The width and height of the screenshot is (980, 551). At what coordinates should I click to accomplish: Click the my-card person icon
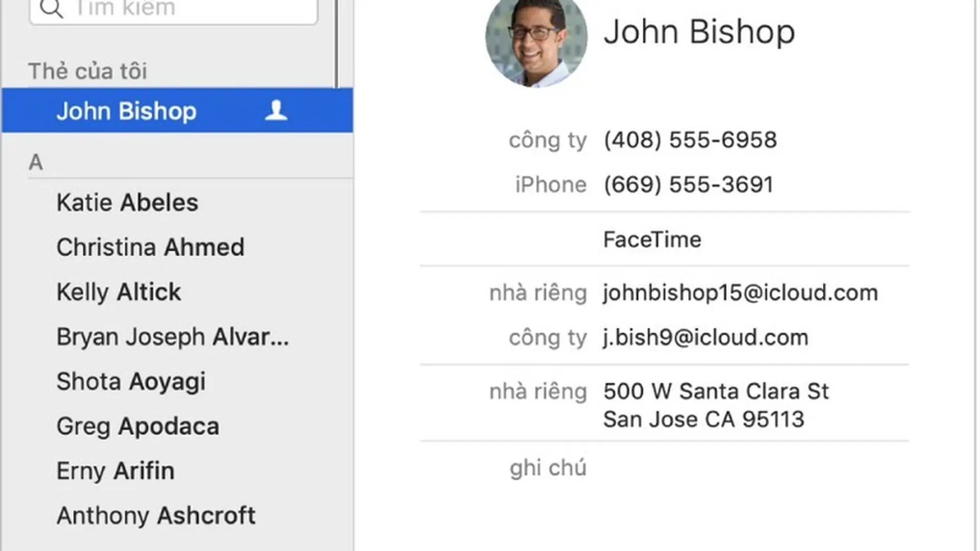(276, 110)
